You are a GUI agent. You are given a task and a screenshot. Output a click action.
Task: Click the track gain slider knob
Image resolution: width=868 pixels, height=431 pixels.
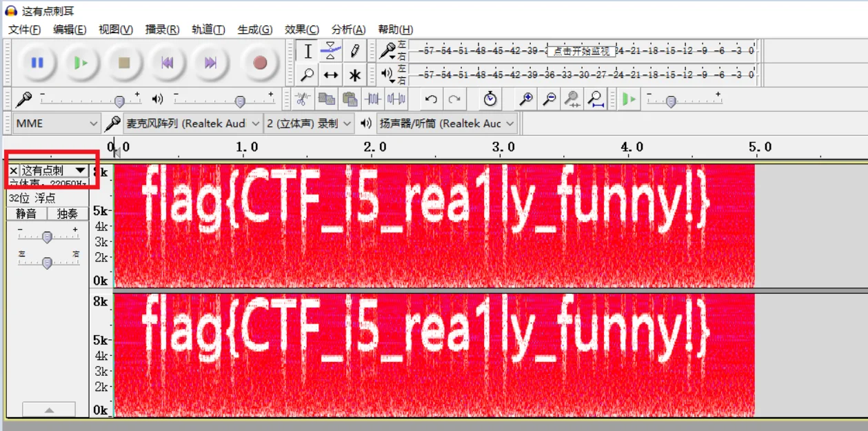tap(47, 237)
